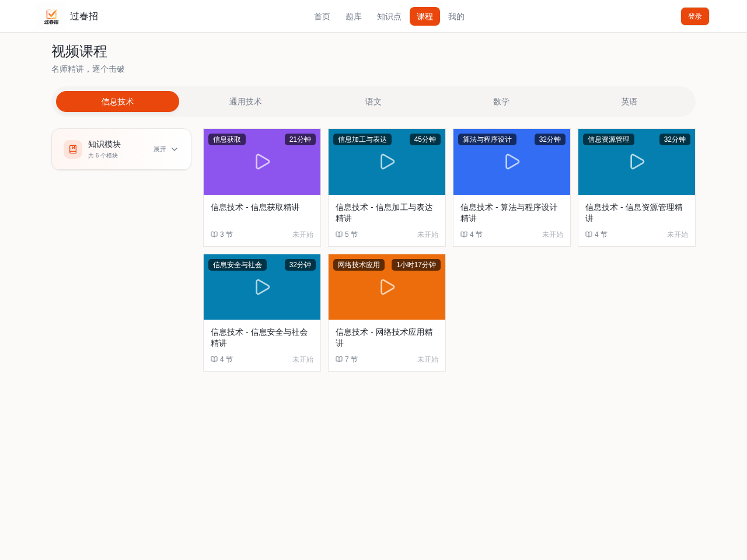Screen dimensions: 747x560
Task: Click the 共 6 个模块 text
Action: pyautogui.click(x=103, y=156)
